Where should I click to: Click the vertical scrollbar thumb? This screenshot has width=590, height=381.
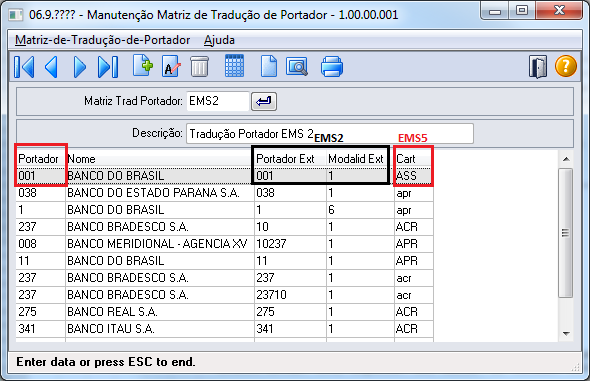click(x=566, y=233)
